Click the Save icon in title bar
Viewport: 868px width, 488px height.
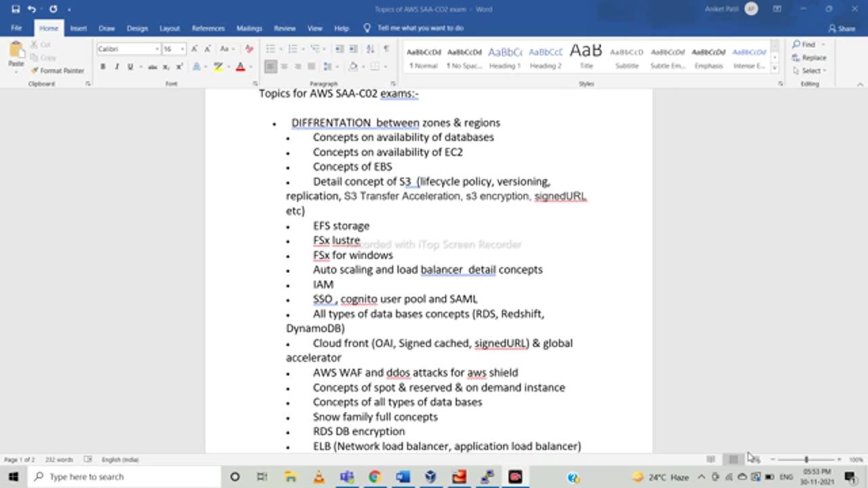tap(16, 9)
